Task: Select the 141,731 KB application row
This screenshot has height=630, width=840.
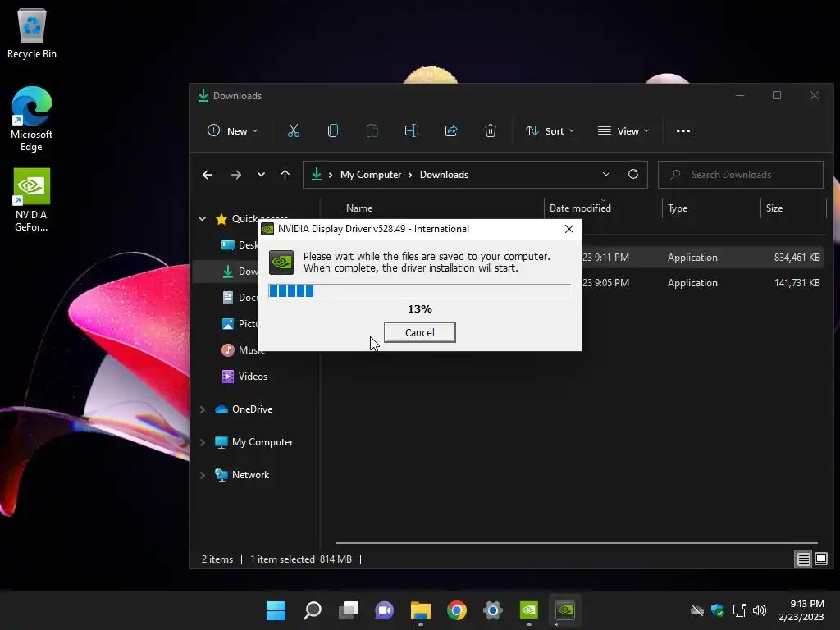Action: point(702,283)
